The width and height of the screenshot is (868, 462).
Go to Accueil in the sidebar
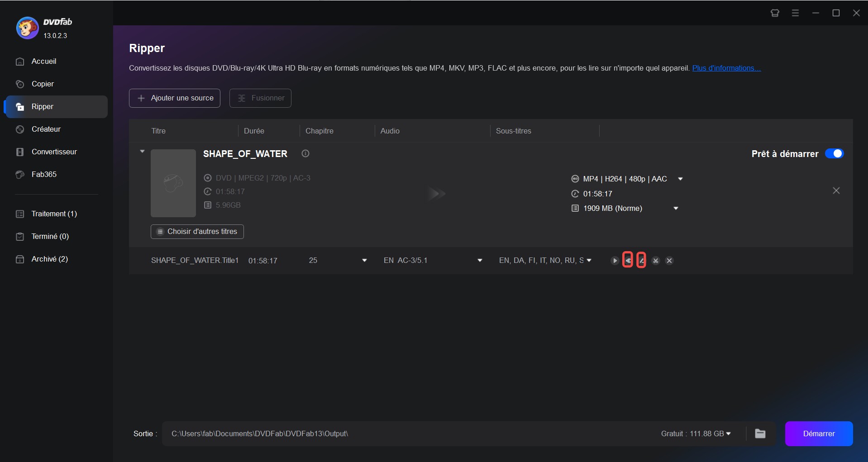56,62
